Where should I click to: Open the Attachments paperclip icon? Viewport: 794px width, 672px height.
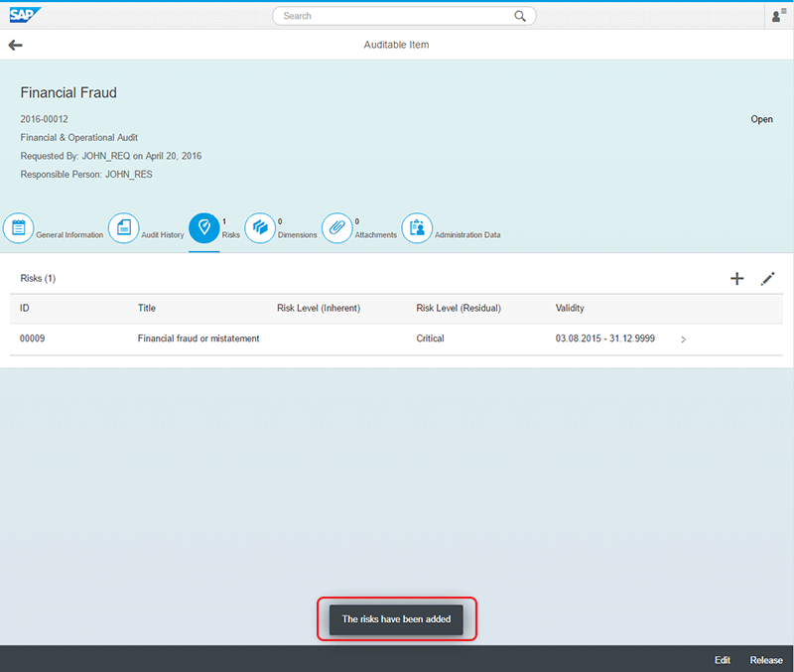click(337, 228)
